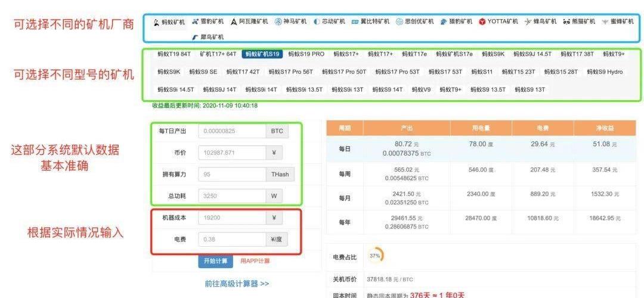Click the 芯动矿机 manufacturer icon
Viewport: 644px width, 298px height.
(x=317, y=21)
